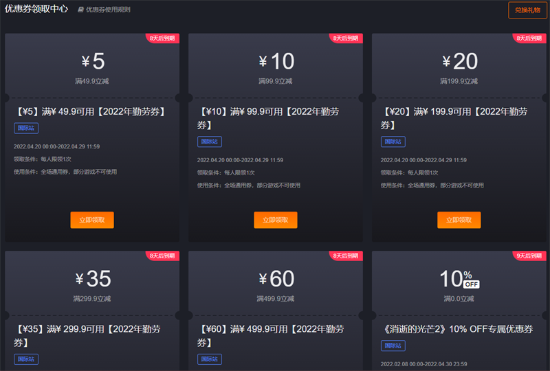
Task: Click the red expiry badge on the ¥20 coupon
Action: tap(529, 38)
